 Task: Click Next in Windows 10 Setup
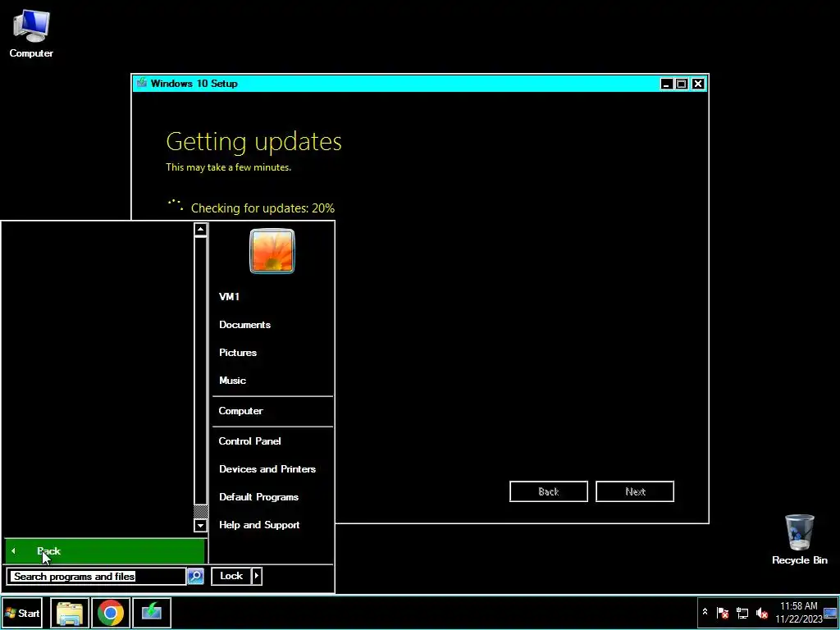pyautogui.click(x=635, y=491)
